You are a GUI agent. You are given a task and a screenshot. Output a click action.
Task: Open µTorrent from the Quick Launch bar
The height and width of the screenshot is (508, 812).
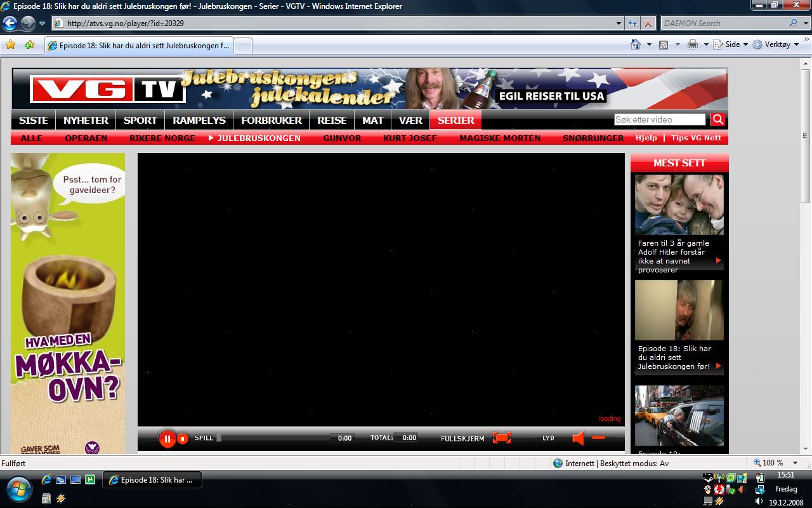tap(90, 480)
